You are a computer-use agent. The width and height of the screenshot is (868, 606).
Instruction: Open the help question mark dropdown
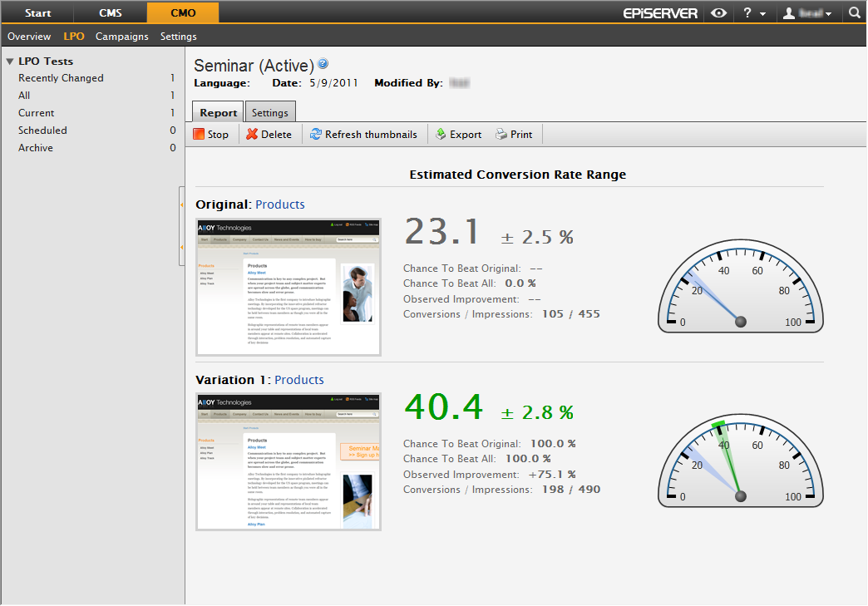[x=753, y=12]
